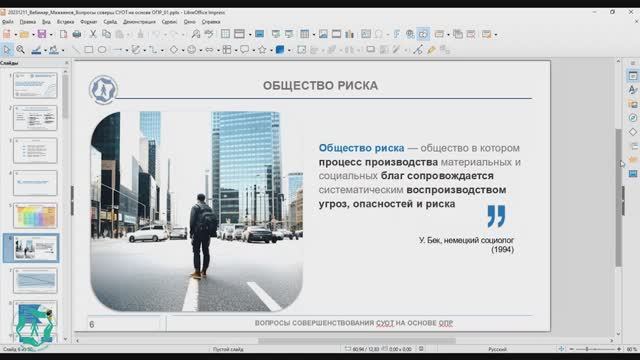640x360 pixels.
Task: Open the New document dropdown arrow
Action: pos(15,35)
